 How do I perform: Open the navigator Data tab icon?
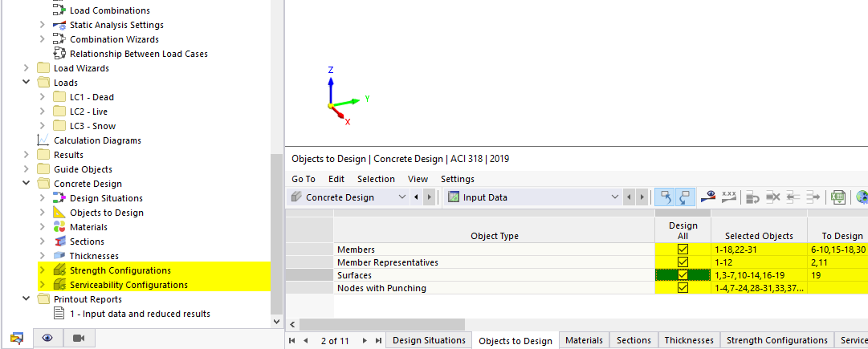click(x=17, y=338)
